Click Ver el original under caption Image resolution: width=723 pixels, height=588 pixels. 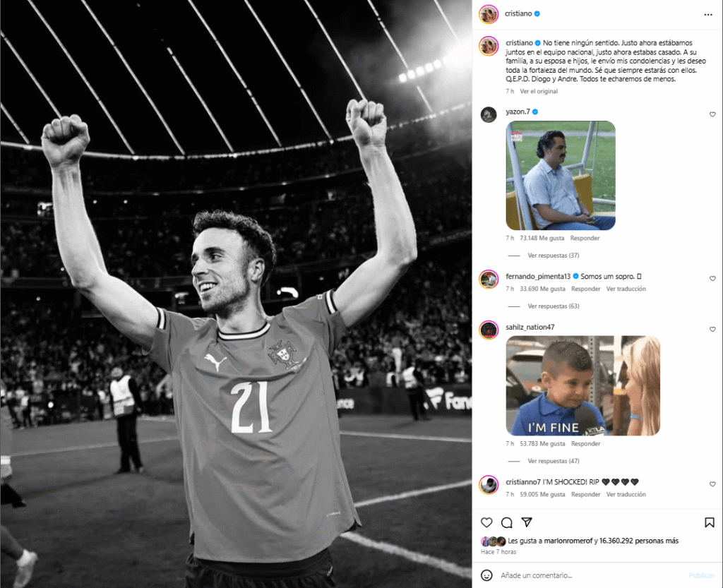539,91
